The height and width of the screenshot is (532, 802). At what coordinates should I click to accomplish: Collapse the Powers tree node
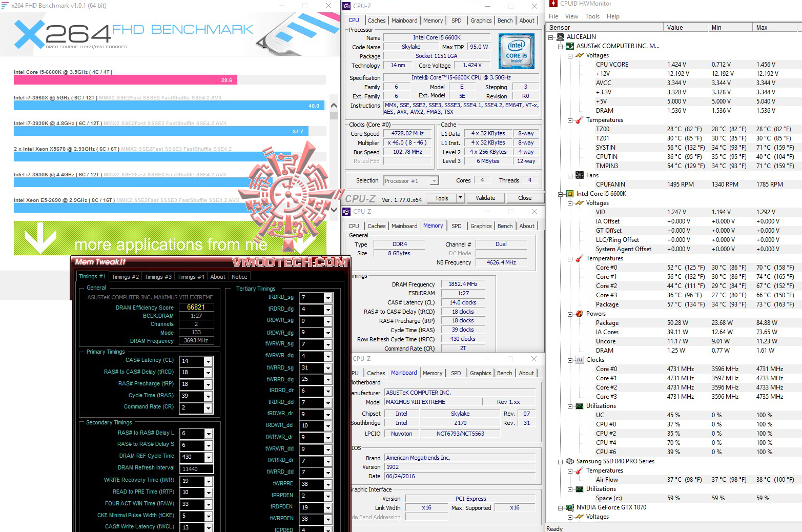click(x=570, y=314)
